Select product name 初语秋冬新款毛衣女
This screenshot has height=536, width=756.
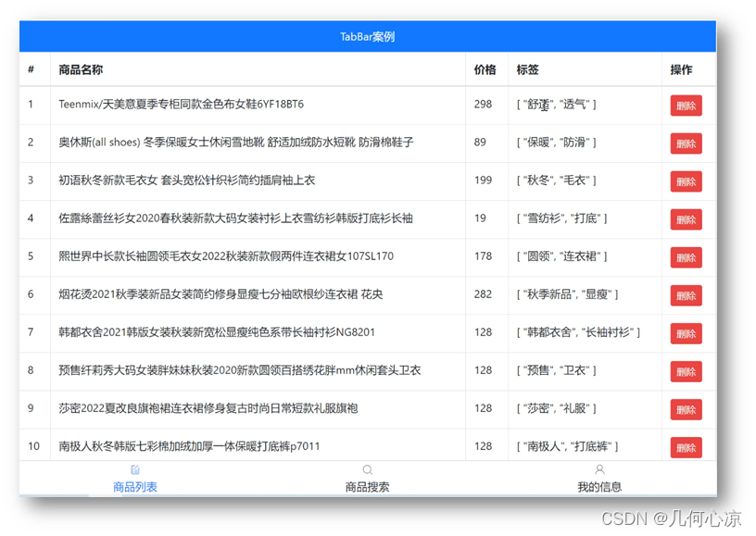click(x=186, y=181)
